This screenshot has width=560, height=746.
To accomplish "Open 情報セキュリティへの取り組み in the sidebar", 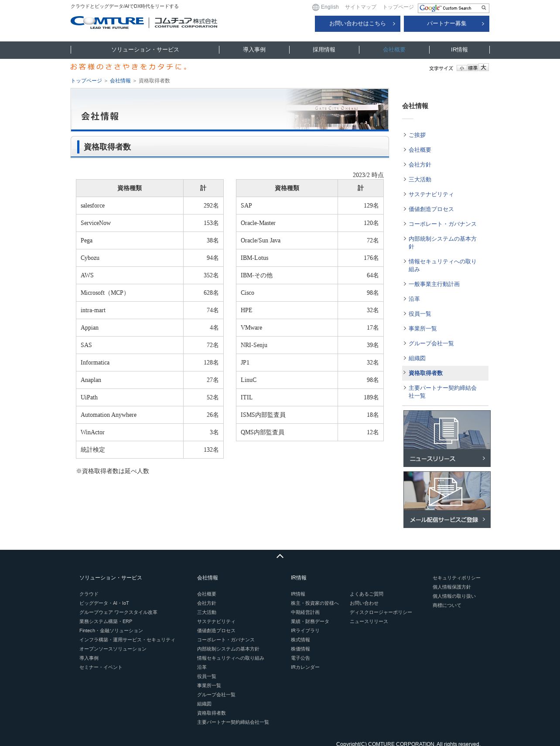I will 442,266.
